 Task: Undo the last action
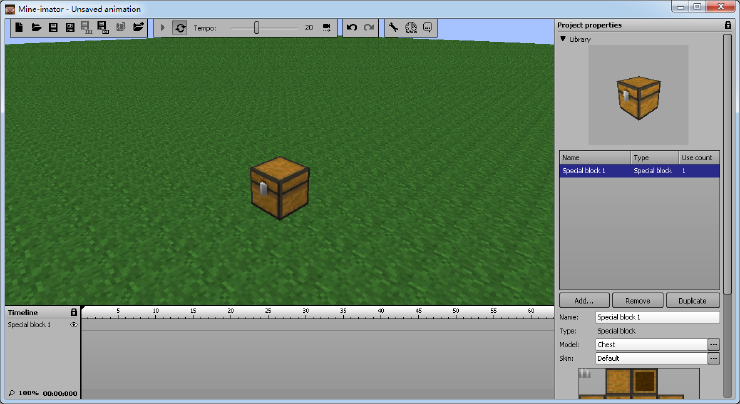coord(352,27)
